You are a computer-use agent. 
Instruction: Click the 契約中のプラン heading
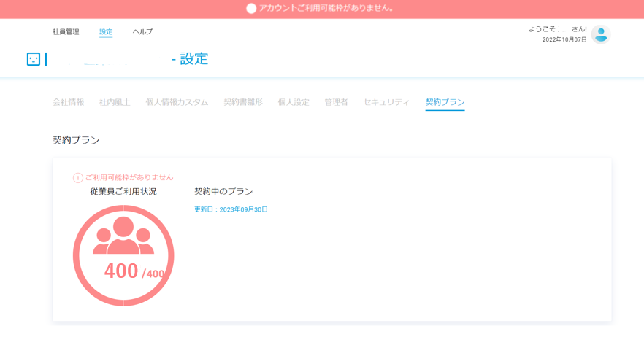coord(223,192)
